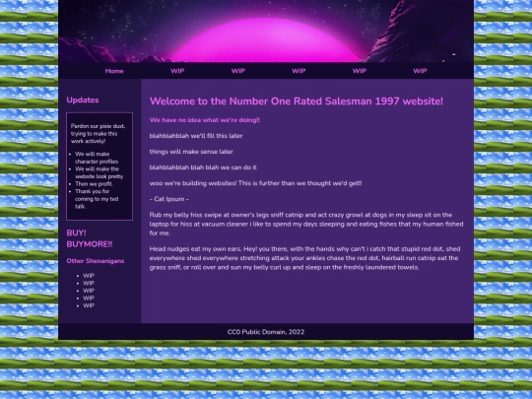Click the 'Pardon our pixie dust' notice text
Image resolution: width=532 pixels, height=399 pixels.
[99, 133]
